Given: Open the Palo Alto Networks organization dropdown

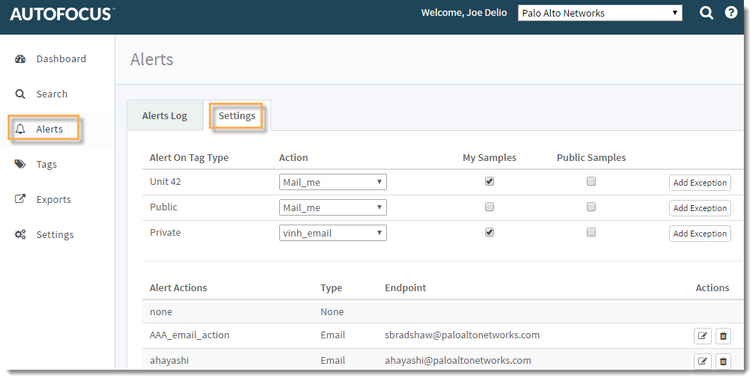Looking at the screenshot, I should click(600, 13).
